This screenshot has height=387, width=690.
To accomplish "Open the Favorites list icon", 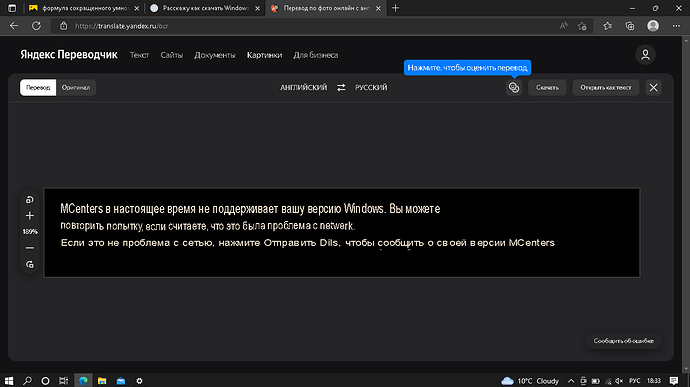I will [x=608, y=26].
